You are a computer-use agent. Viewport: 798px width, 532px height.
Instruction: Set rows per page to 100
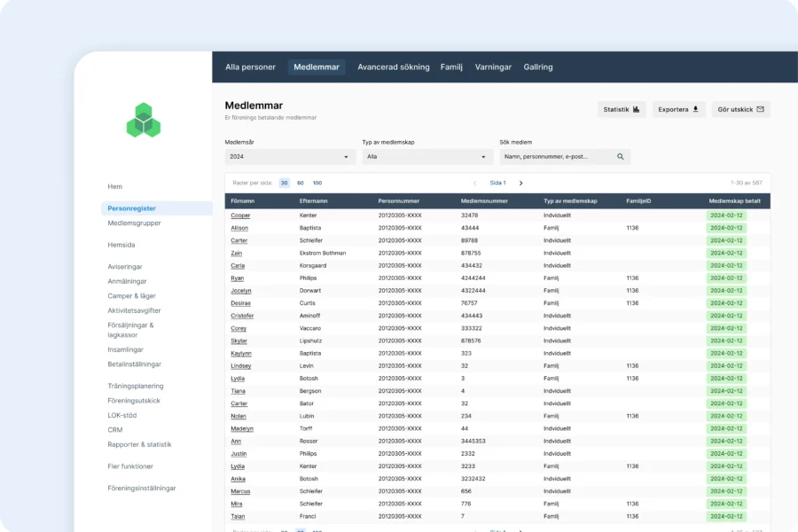coord(317,183)
